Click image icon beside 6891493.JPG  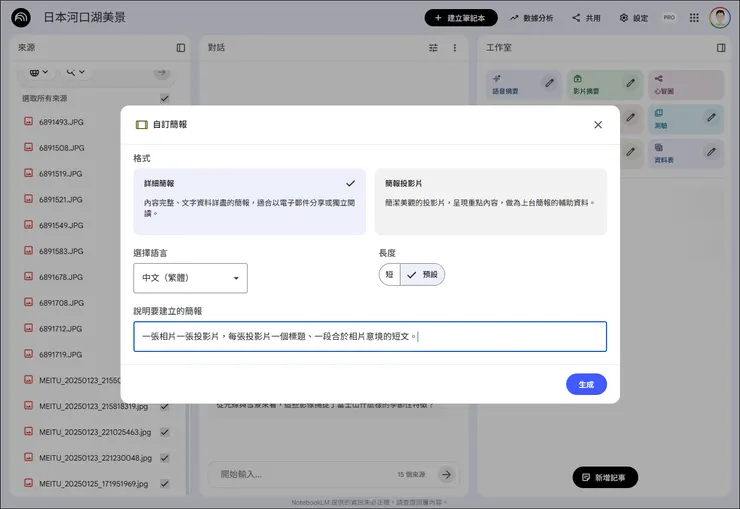tap(28, 121)
